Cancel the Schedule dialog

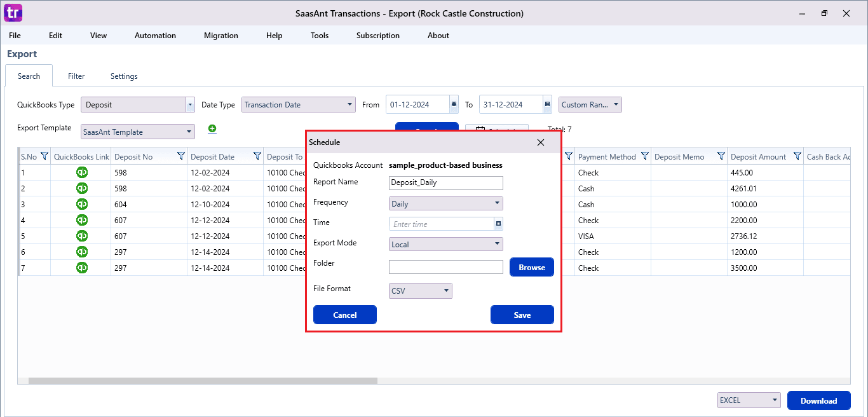tap(345, 315)
